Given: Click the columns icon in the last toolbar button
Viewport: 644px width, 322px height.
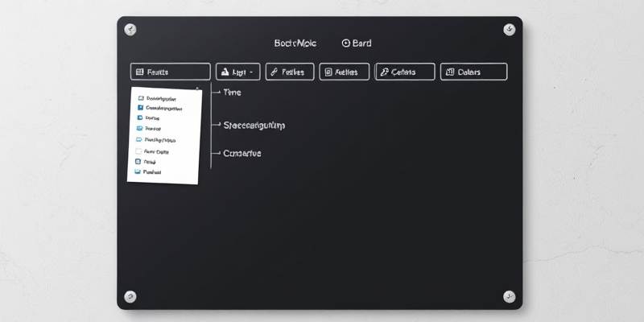Looking at the screenshot, I should [x=449, y=72].
